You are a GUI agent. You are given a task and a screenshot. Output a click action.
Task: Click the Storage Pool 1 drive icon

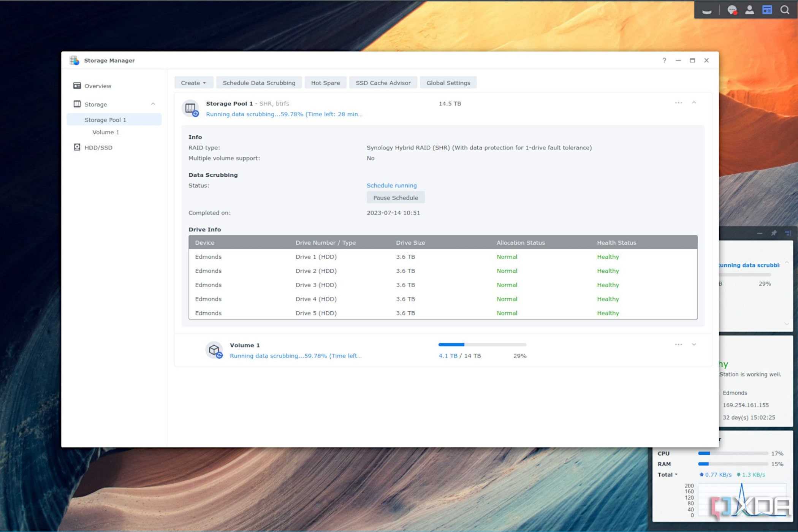click(x=191, y=108)
